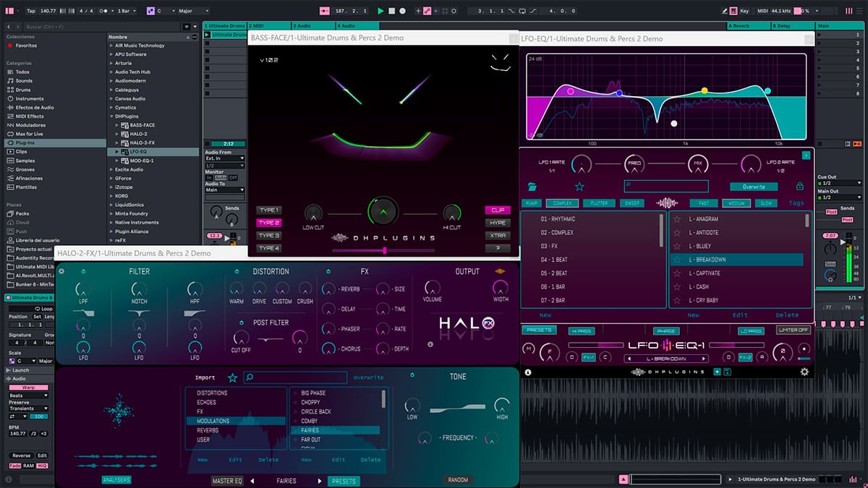Click the lock icon in LFO-EQ
The height and width of the screenshot is (488, 868).
(799, 186)
